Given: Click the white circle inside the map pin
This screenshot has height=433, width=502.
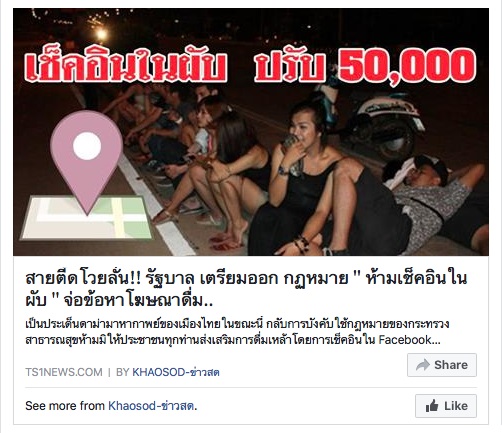Looking at the screenshot, I should 87,146.
